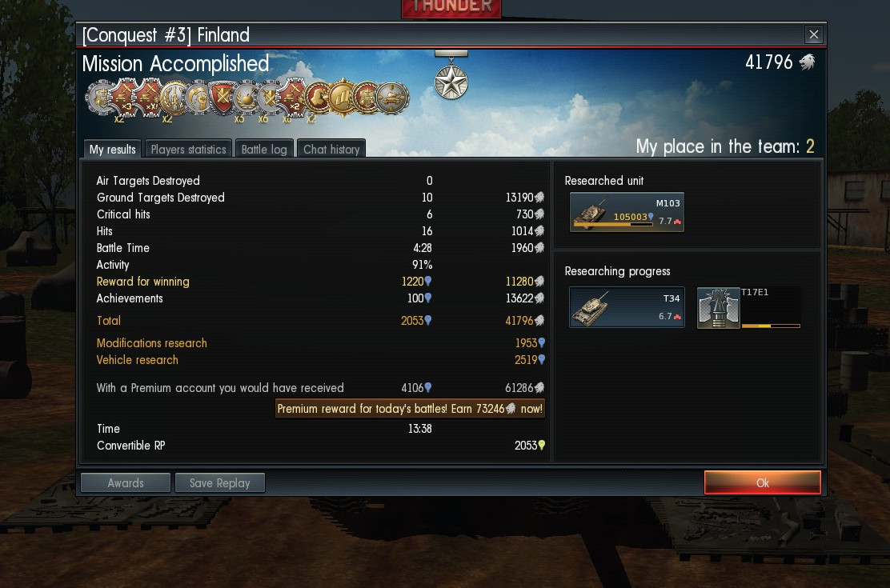Click the T17E1 research progress bar
Image resolution: width=890 pixels, height=588 pixels.
coord(771,326)
